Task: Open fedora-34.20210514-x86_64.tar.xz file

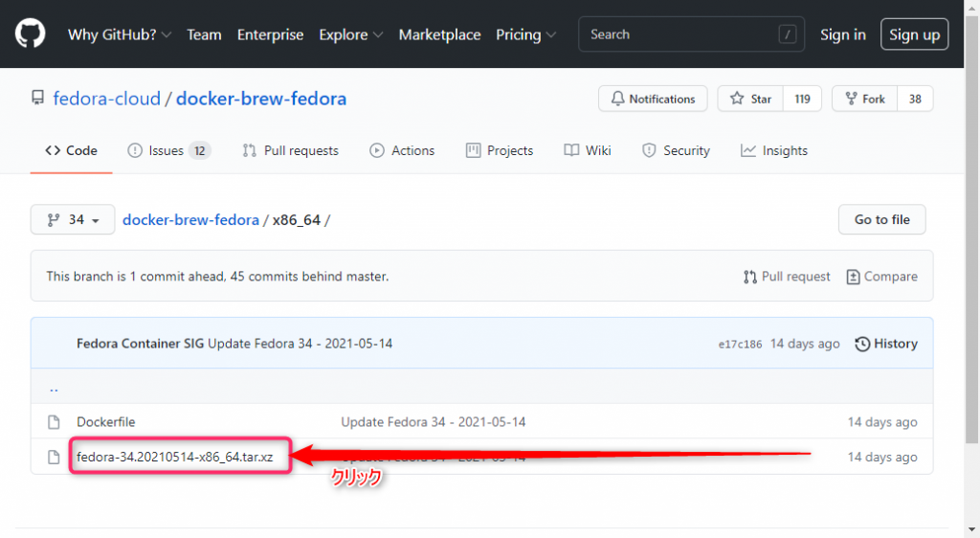Action: pos(175,457)
